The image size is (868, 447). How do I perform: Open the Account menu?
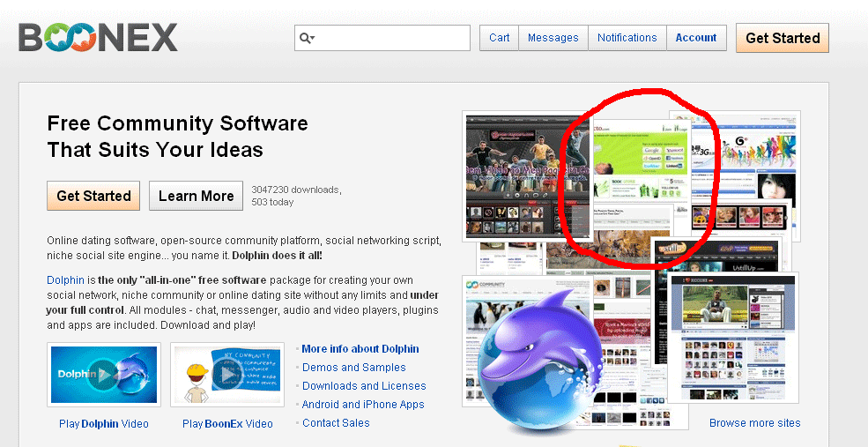(696, 38)
